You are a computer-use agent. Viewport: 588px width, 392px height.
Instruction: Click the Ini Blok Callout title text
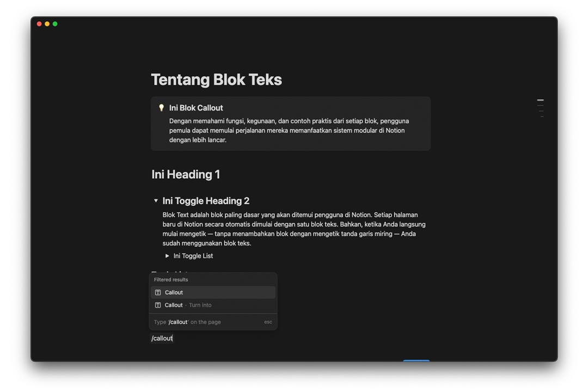196,108
